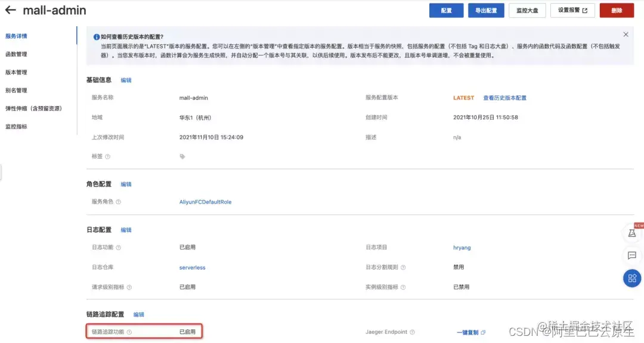Open 函数管理 in the sidebar
Viewport: 644px width, 343px height.
(17, 54)
